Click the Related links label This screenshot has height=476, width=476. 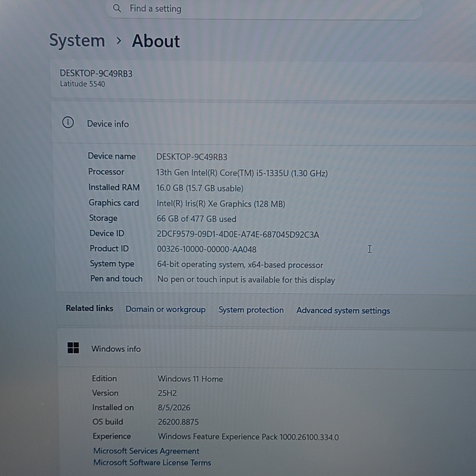[x=89, y=308]
